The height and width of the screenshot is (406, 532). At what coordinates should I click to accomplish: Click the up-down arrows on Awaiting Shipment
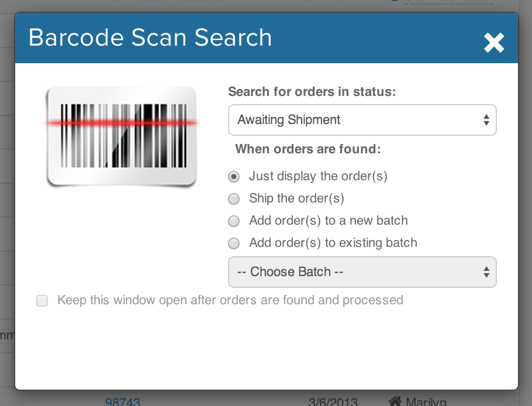(x=486, y=120)
